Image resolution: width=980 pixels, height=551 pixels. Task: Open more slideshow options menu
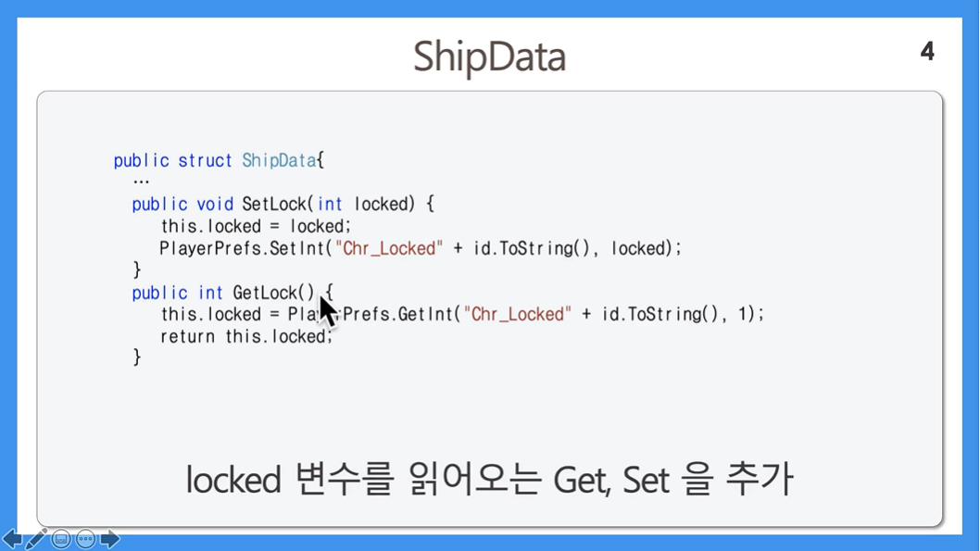pos(85,539)
